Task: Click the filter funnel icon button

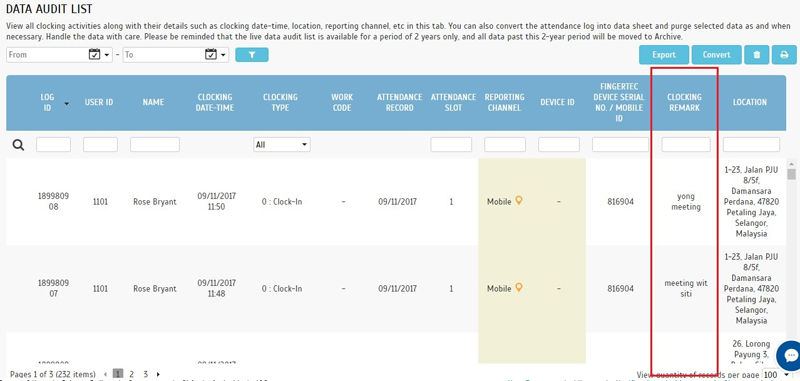Action: pyautogui.click(x=252, y=55)
